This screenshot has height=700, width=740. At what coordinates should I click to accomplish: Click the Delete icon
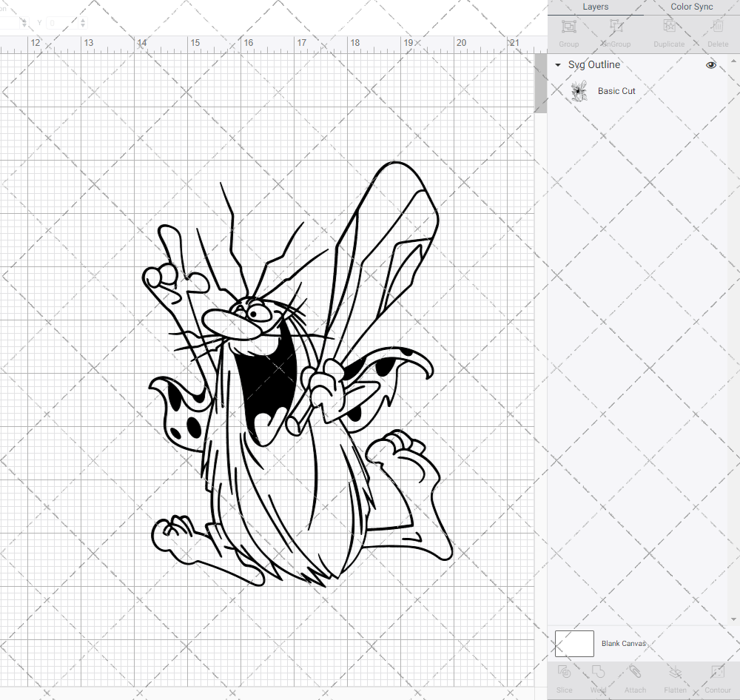717,31
